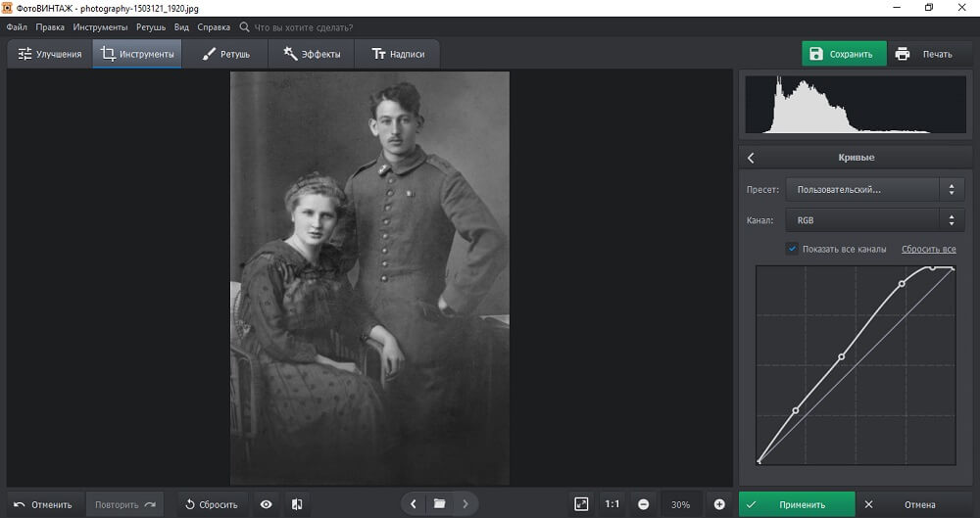Click the ФотоВИНТАЖ app icon in title bar
The image size is (980, 518).
point(7,8)
